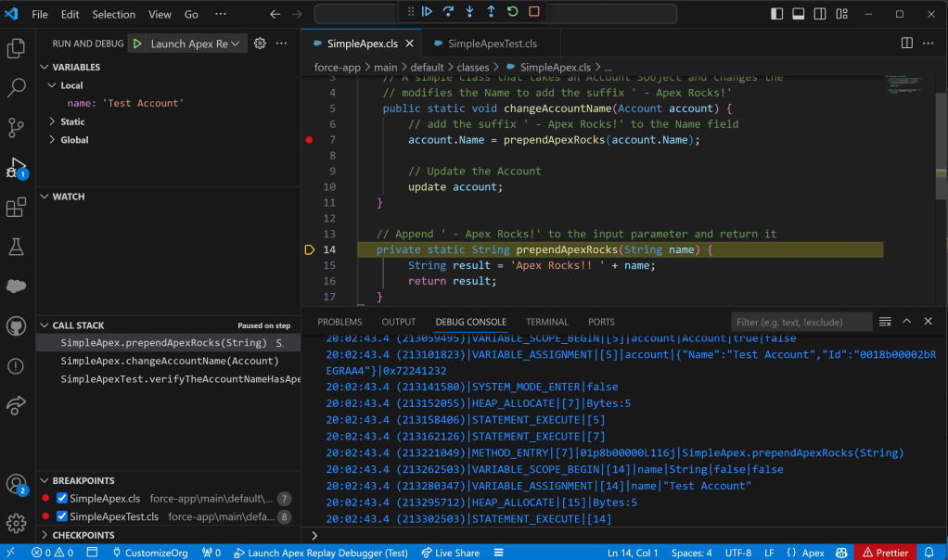
Task: Open launch configuration gear settings
Action: coord(261,44)
